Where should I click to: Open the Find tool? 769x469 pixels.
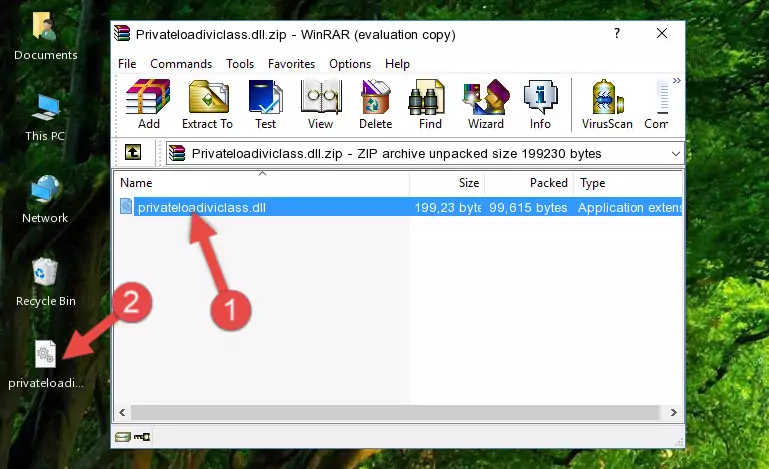pos(430,104)
